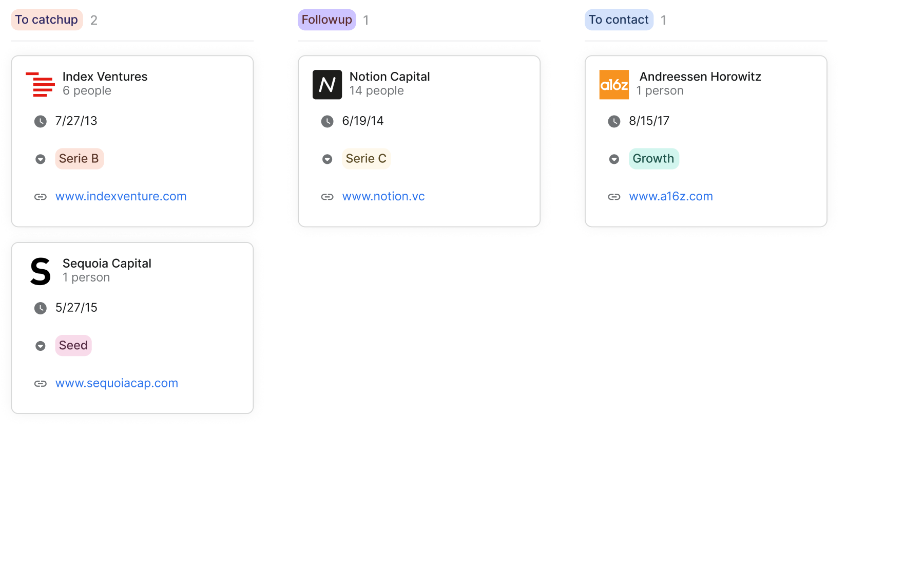The width and height of the screenshot is (924, 561).
Task: Click clock icon next to 7/27/13
Action: pyautogui.click(x=40, y=121)
